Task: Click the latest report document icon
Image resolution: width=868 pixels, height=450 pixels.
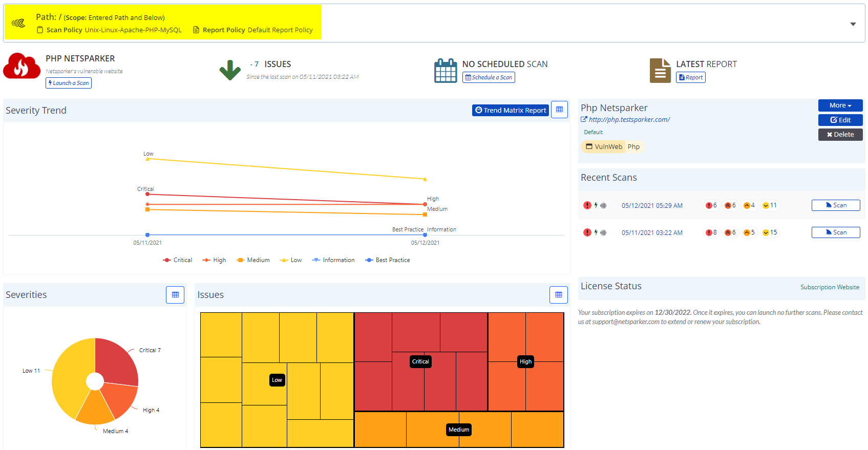Action: pyautogui.click(x=660, y=70)
